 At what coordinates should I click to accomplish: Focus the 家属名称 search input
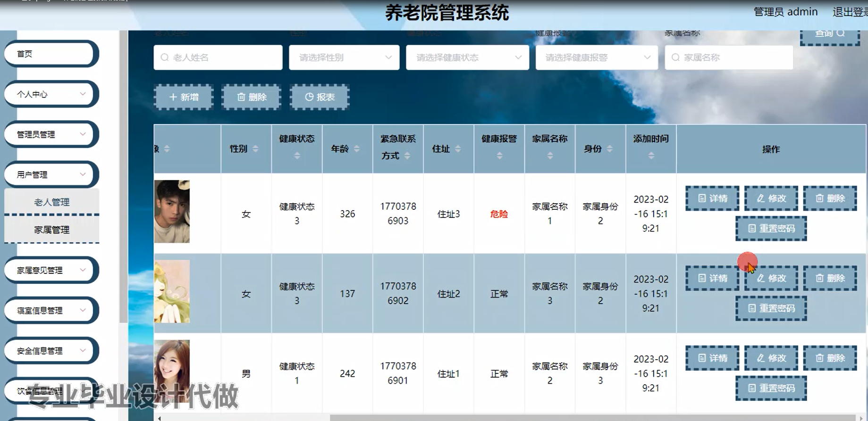729,58
